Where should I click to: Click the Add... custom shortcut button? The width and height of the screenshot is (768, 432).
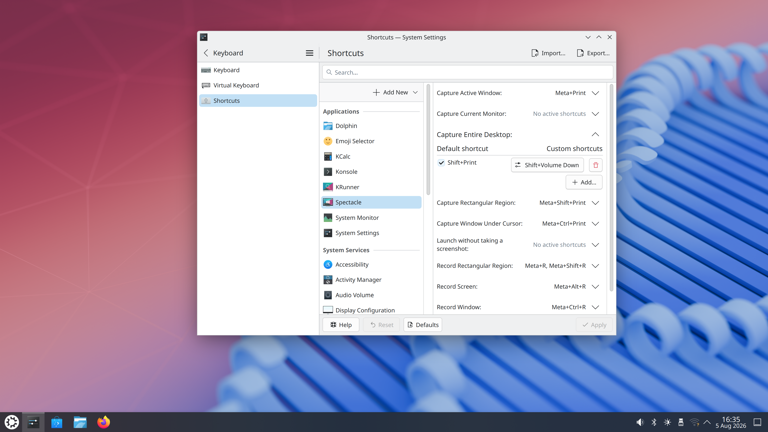point(584,182)
